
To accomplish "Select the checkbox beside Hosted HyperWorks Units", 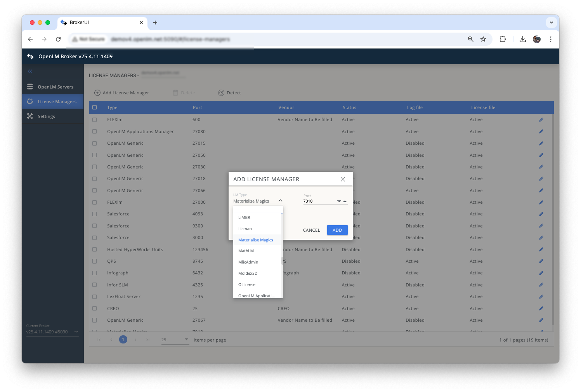I will click(x=95, y=250).
